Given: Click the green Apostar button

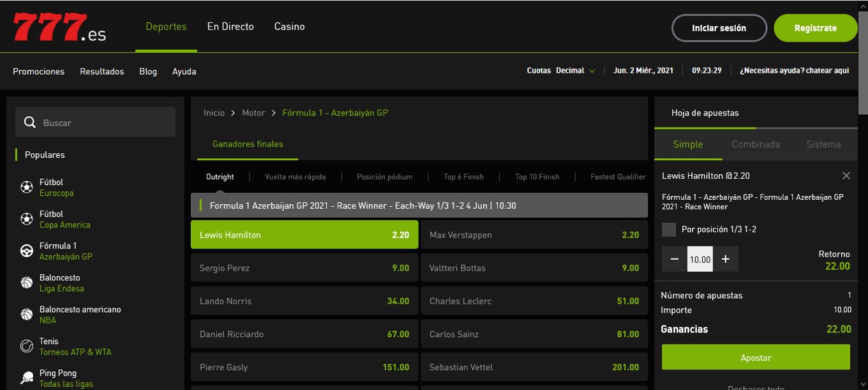Looking at the screenshot, I should (756, 357).
